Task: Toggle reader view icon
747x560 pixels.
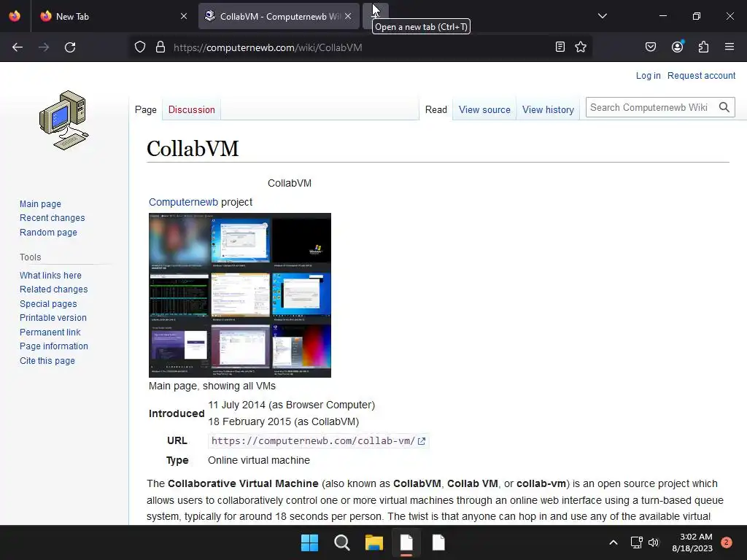Action: (x=560, y=47)
